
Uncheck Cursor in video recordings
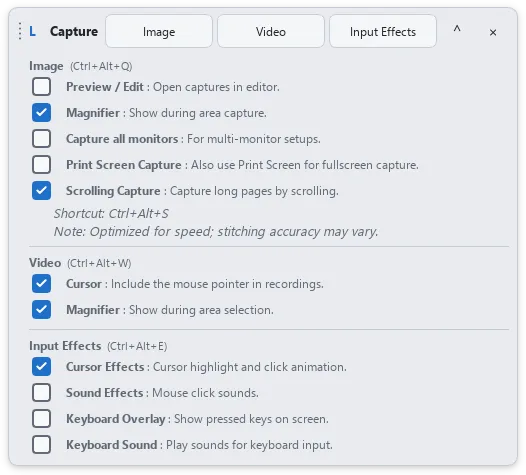(x=42, y=283)
